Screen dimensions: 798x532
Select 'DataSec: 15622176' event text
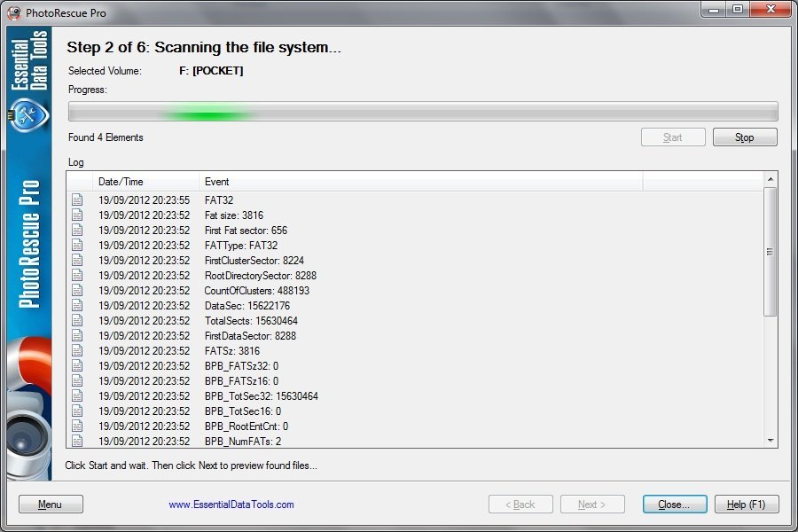click(x=247, y=305)
